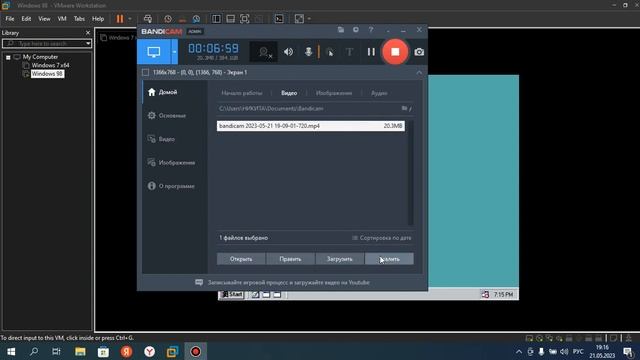
Task: Open the Сортировка по дате sort option
Action: (x=382, y=238)
